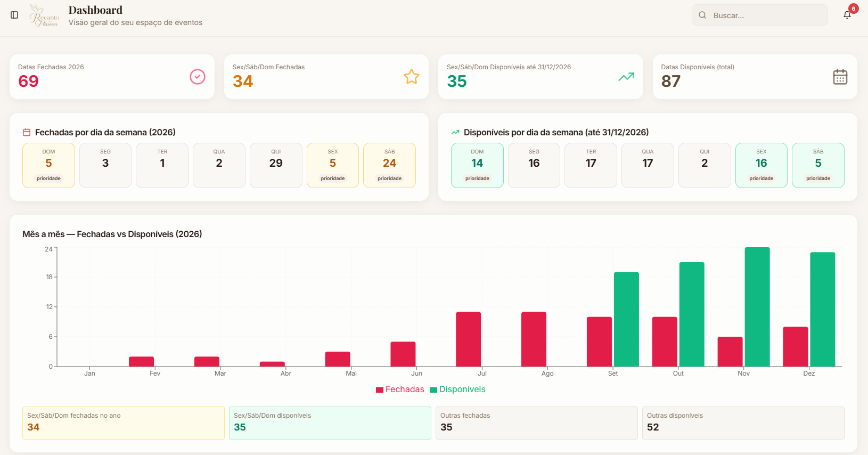The width and height of the screenshot is (868, 455).
Task: Open the SEX 16 available-dates card
Action: coord(761,165)
